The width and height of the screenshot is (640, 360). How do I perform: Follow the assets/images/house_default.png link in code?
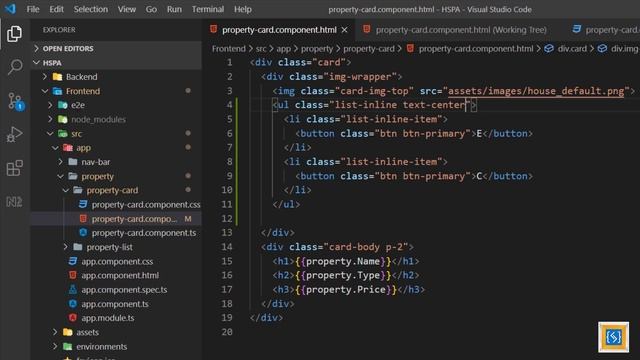[536, 91]
